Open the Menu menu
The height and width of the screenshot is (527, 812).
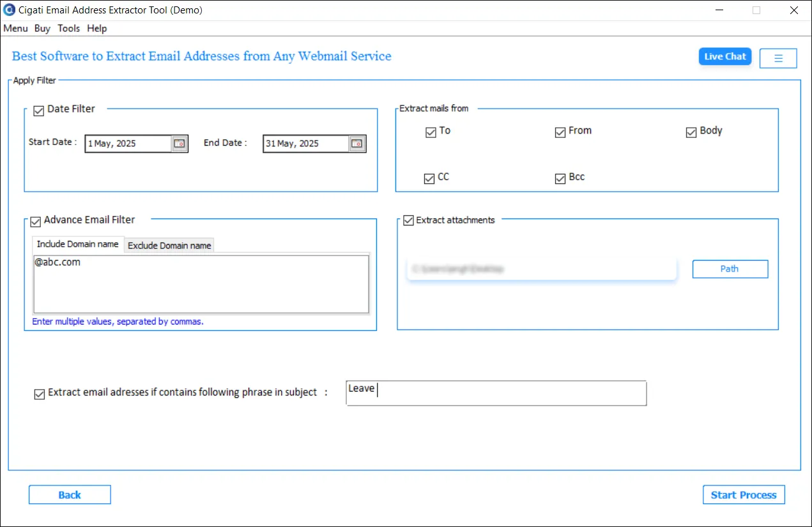16,28
